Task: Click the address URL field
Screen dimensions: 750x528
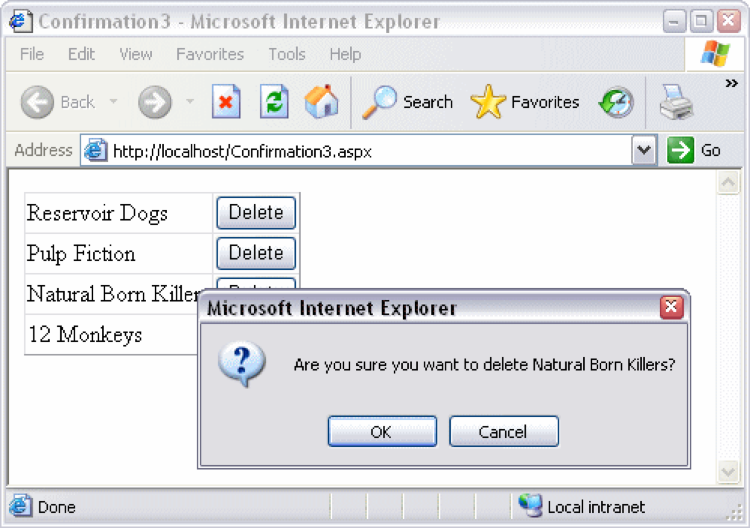Action: pyautogui.click(x=360, y=151)
